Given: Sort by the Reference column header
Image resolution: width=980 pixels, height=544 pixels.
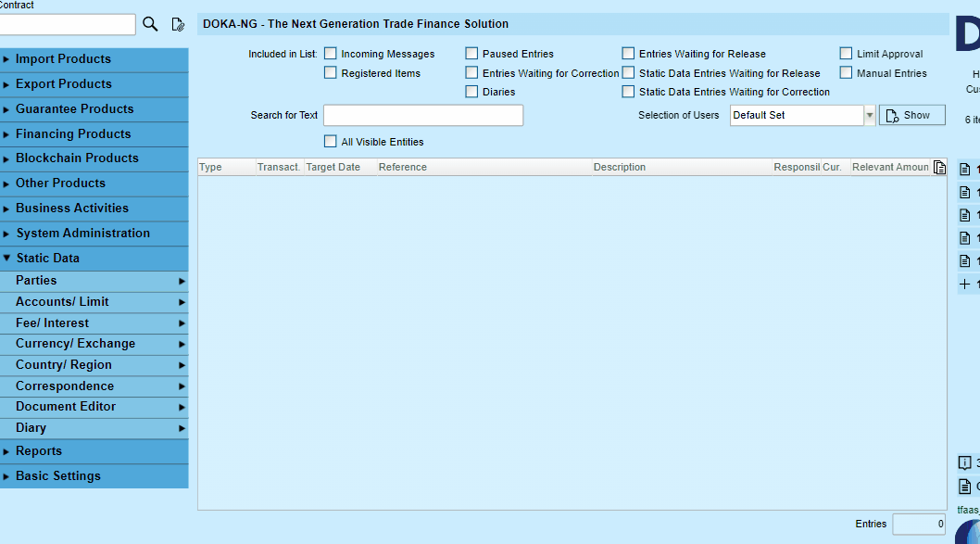Looking at the screenshot, I should (484, 167).
